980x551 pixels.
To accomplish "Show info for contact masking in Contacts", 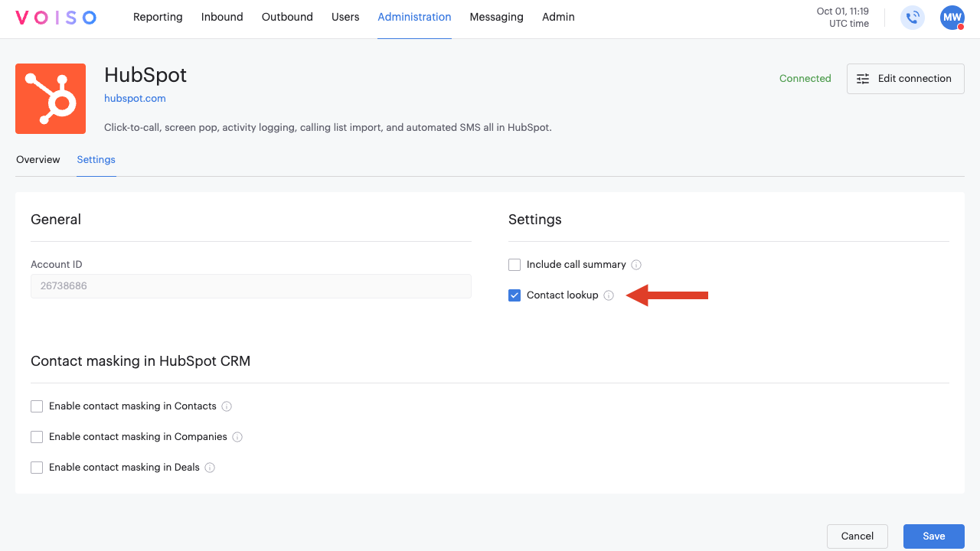I will tap(227, 406).
